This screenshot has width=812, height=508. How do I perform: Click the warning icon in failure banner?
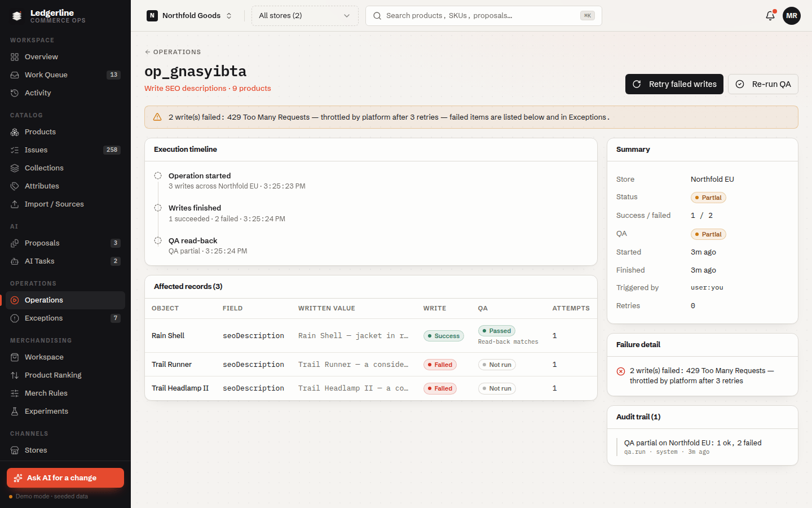coord(157,117)
